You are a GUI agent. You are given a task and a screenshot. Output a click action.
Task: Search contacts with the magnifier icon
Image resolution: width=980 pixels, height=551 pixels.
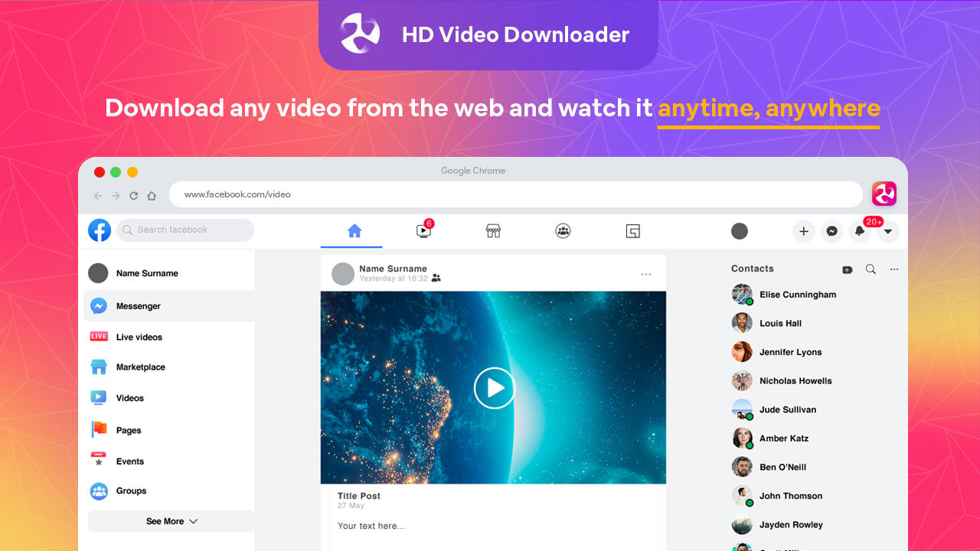(x=871, y=269)
